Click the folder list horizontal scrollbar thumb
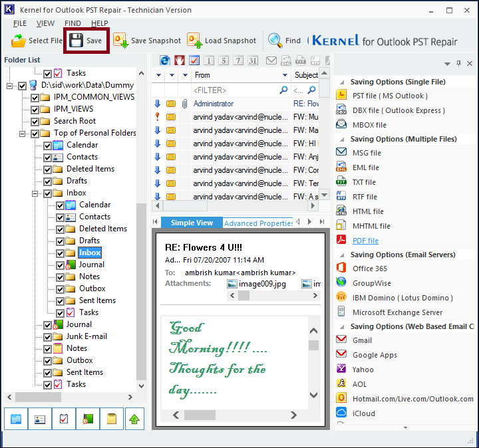 point(38,397)
